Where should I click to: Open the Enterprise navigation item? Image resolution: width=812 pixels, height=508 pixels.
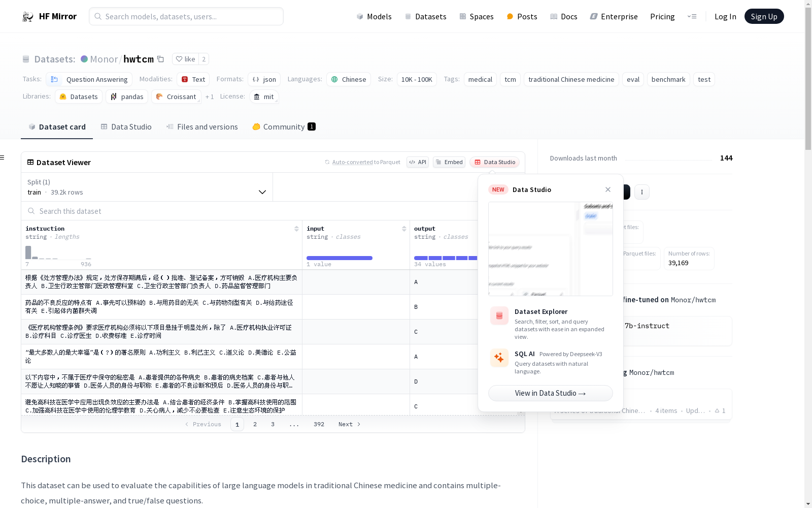click(x=614, y=16)
